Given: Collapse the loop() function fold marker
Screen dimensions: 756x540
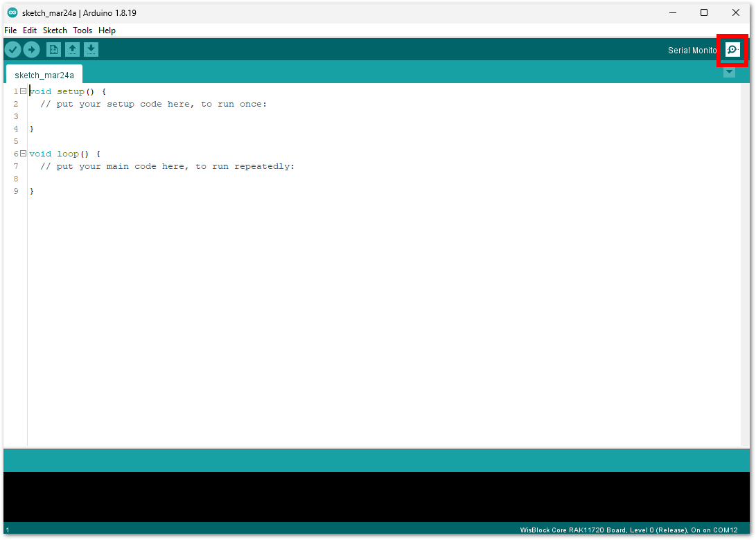Looking at the screenshot, I should [x=23, y=154].
